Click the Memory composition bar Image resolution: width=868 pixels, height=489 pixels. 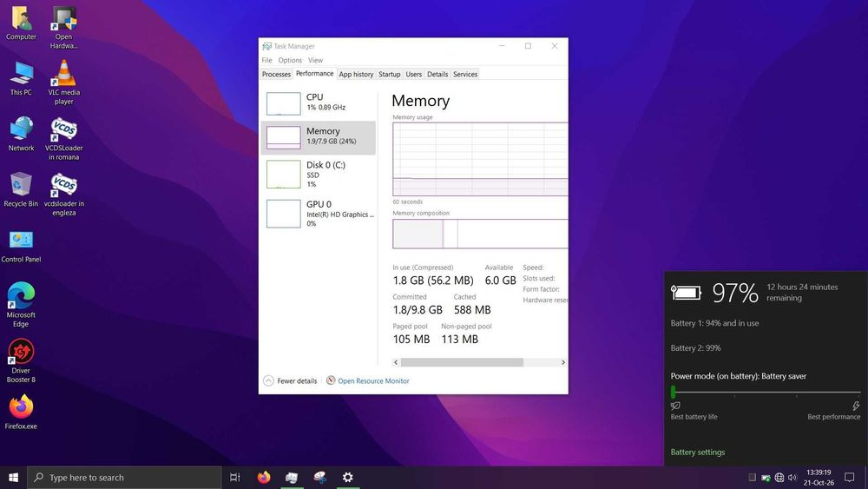480,234
